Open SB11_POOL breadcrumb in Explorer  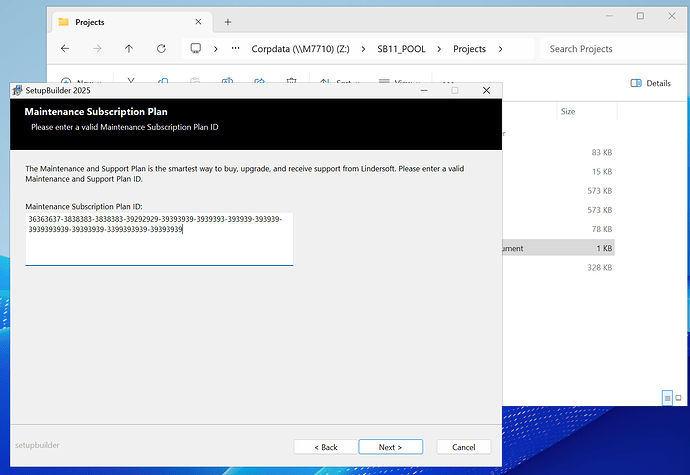(401, 49)
